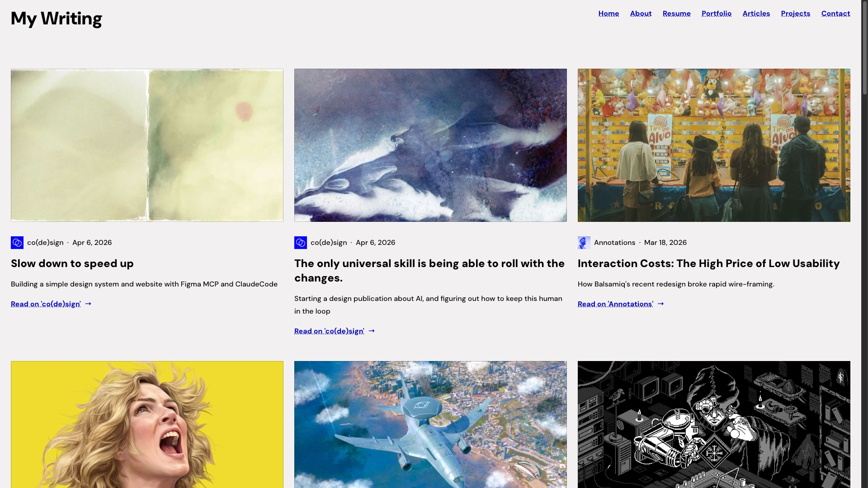Open the screaming woman yellow thumbnail
868x488 pixels.
click(x=147, y=424)
